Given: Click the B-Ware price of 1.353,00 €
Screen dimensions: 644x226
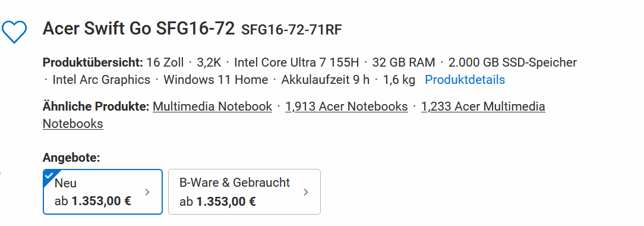Looking at the screenshot, I should [x=226, y=202].
